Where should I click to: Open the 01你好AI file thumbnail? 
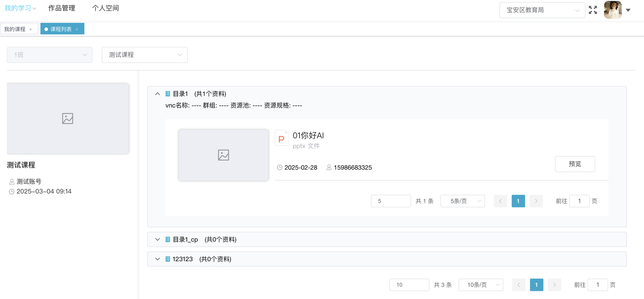pyautogui.click(x=223, y=155)
